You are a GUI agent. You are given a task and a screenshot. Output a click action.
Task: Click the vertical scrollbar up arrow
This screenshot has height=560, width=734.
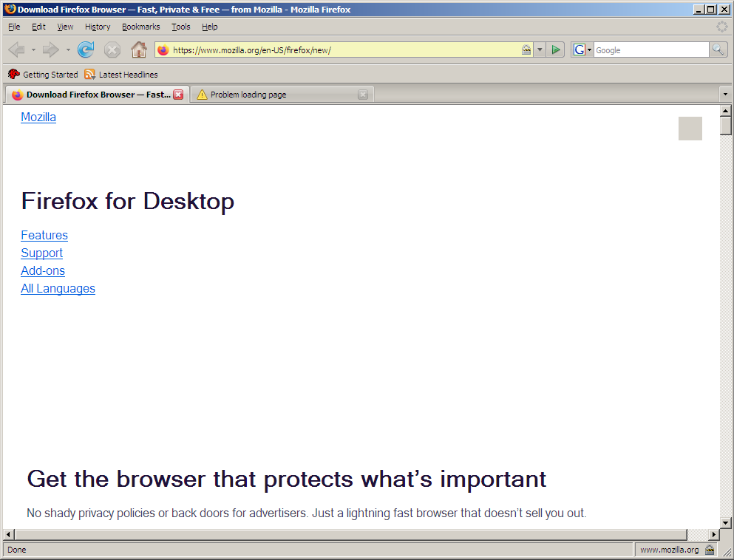(726, 111)
